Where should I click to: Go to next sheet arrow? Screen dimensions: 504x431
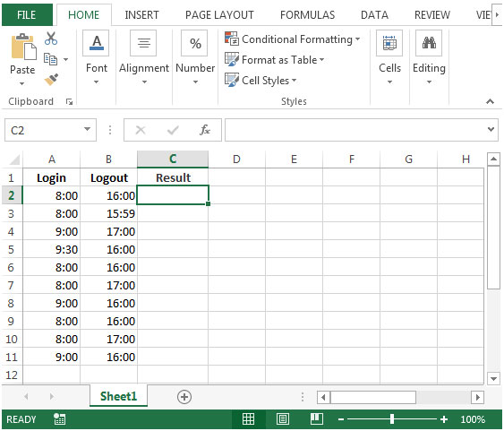52,397
